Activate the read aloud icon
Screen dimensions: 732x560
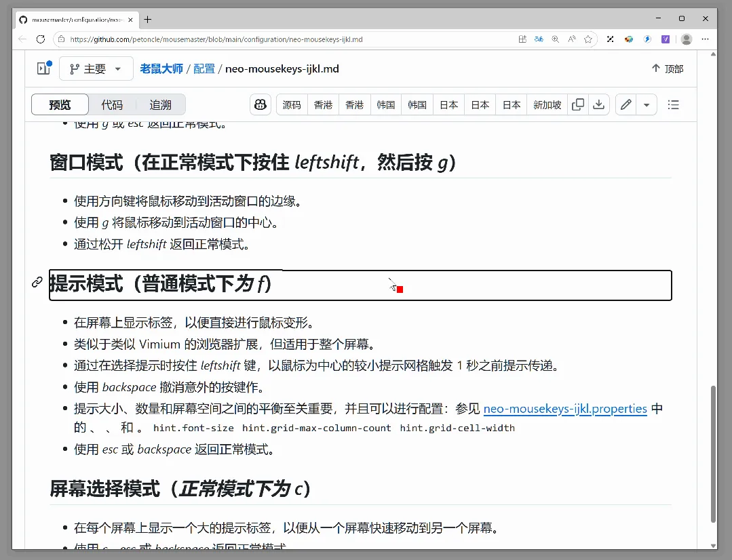coord(572,39)
